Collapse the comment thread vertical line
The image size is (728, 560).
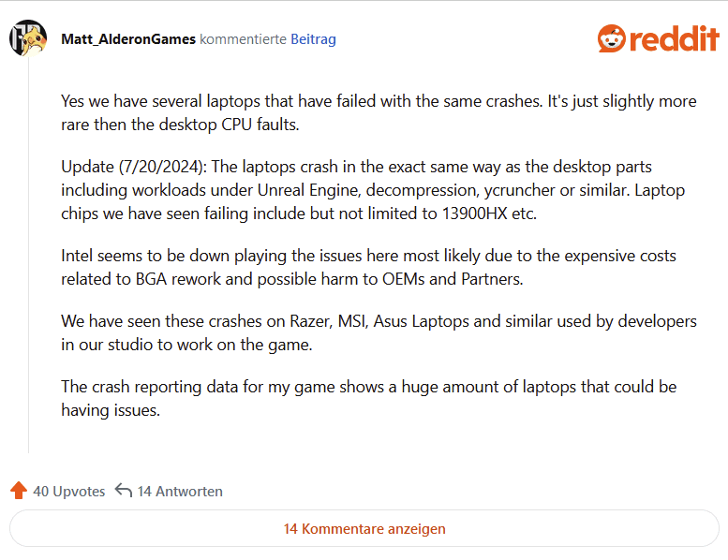tap(28, 255)
